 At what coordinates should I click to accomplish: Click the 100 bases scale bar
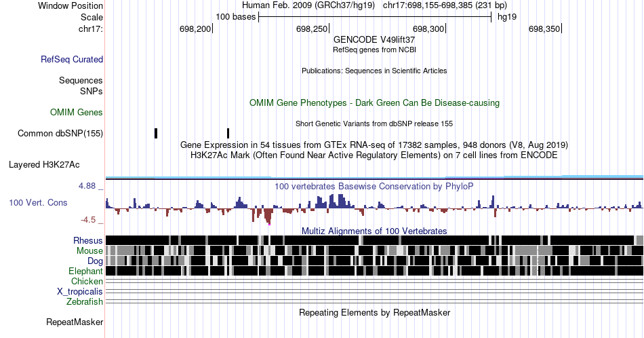pyautogui.click(x=375, y=17)
